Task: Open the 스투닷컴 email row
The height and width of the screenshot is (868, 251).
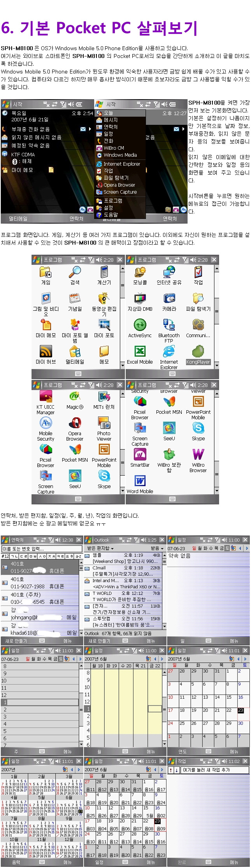Action: 123,621
